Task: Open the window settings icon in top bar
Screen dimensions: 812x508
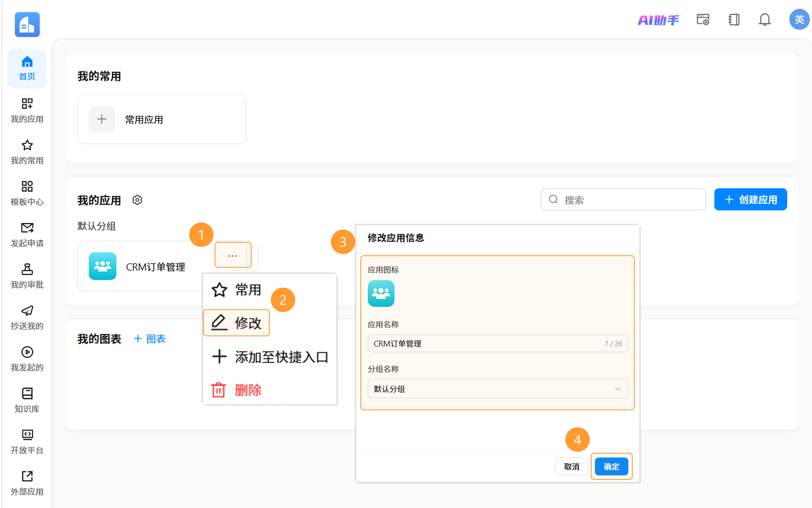Action: [703, 19]
